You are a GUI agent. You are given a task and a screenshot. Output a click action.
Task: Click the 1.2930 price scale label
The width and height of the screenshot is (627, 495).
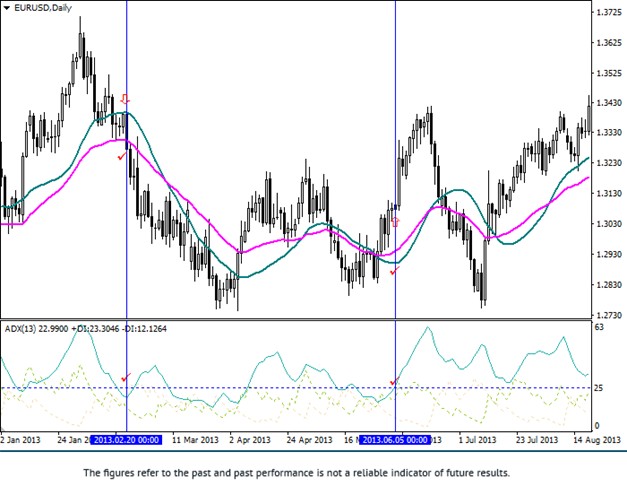(608, 254)
